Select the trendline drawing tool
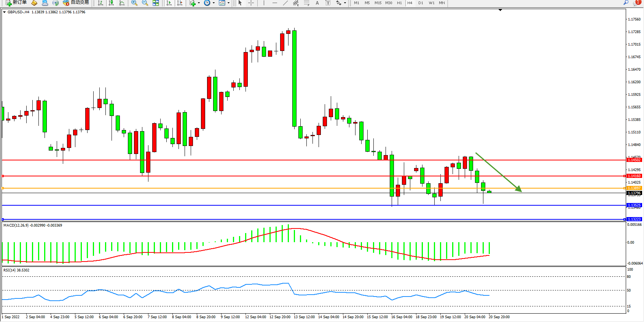The image size is (644, 322). coord(285,3)
